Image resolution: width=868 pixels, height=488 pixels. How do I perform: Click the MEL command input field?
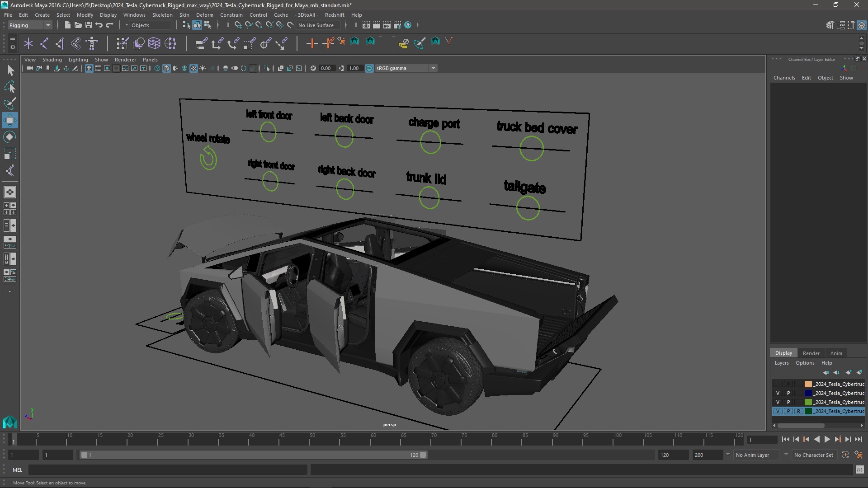click(168, 470)
